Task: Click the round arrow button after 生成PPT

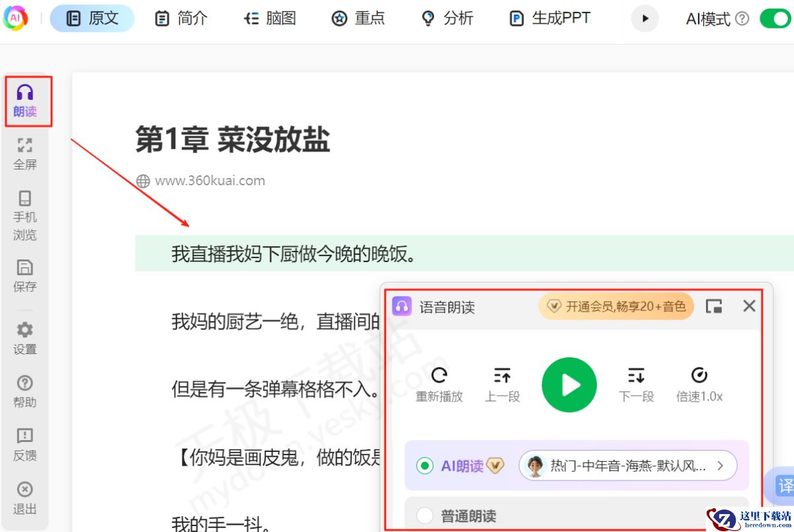Action: point(644,19)
